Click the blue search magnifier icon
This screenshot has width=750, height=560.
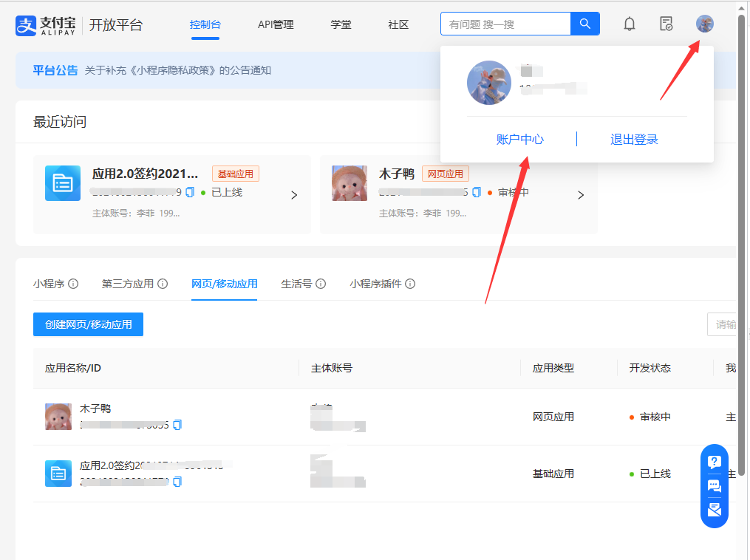click(584, 24)
